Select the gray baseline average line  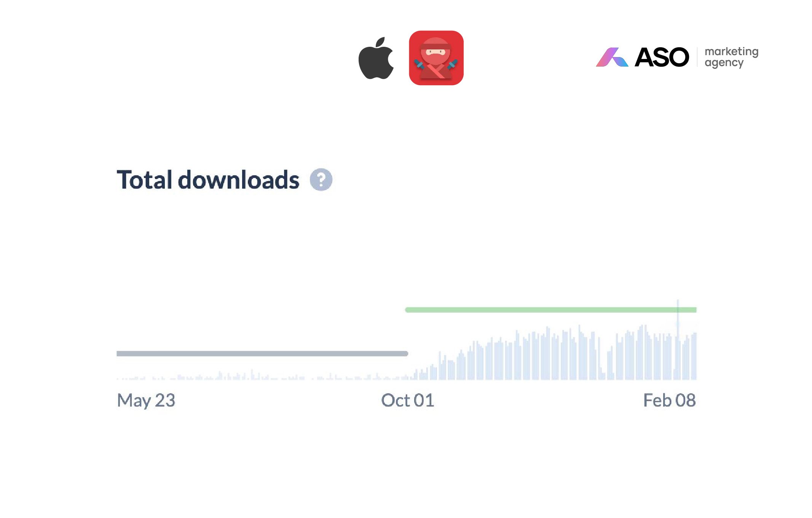click(x=262, y=354)
